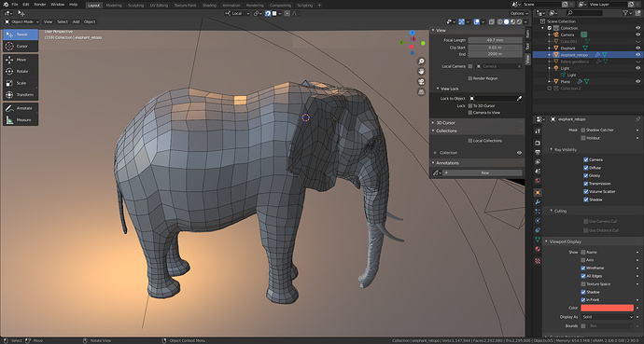Open the File menu

pos(15,5)
